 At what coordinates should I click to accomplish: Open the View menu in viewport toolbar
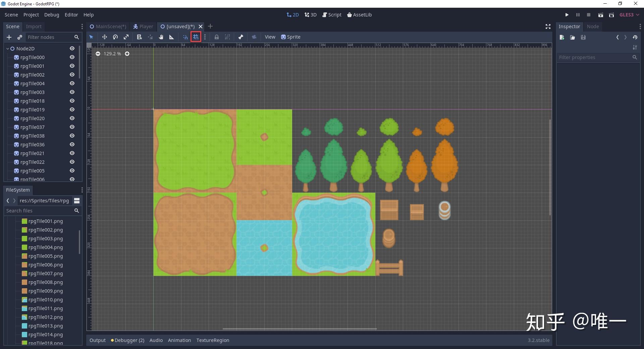pos(270,37)
